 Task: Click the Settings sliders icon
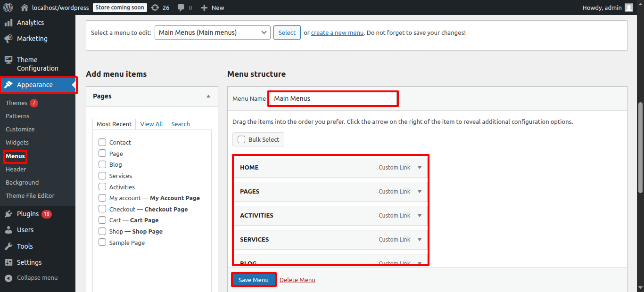tap(8, 262)
